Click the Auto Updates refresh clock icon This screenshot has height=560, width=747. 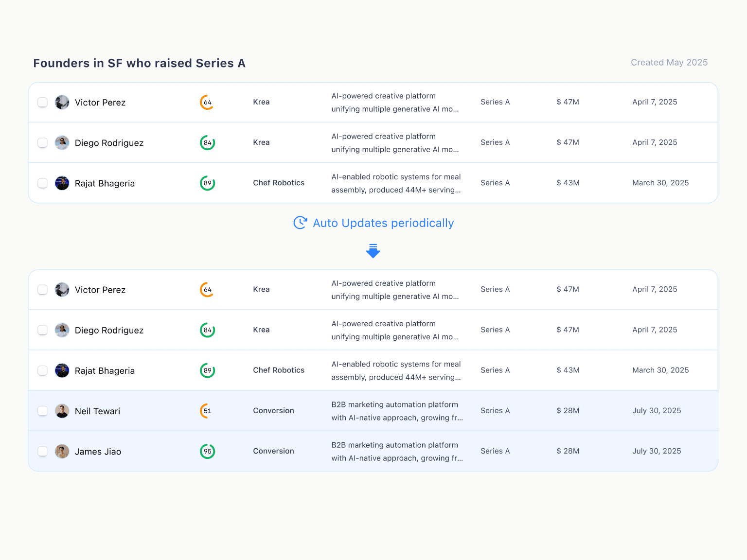tap(300, 223)
